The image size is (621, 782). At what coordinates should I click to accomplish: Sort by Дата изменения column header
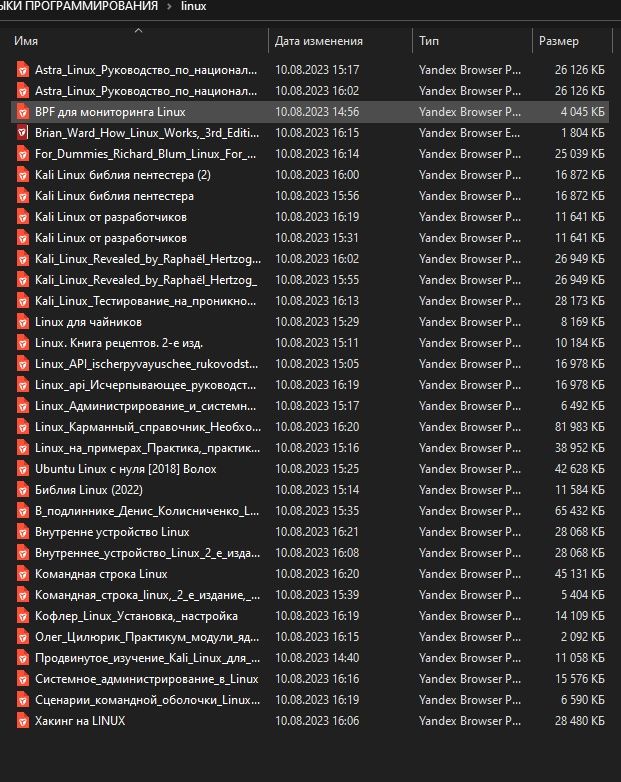(x=319, y=41)
